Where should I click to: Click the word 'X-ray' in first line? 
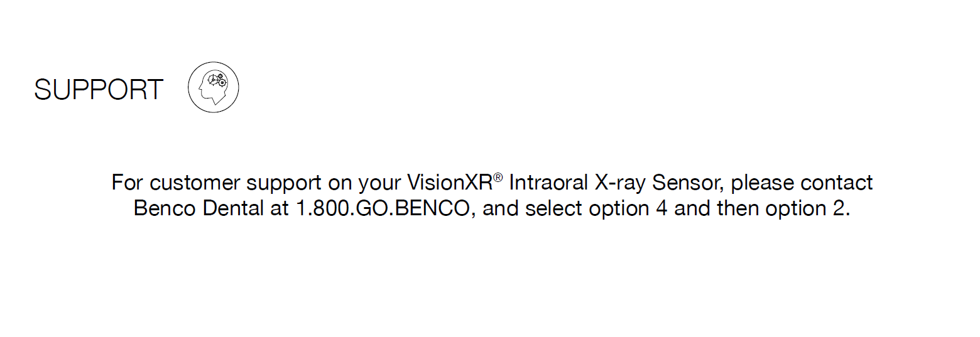tap(619, 183)
